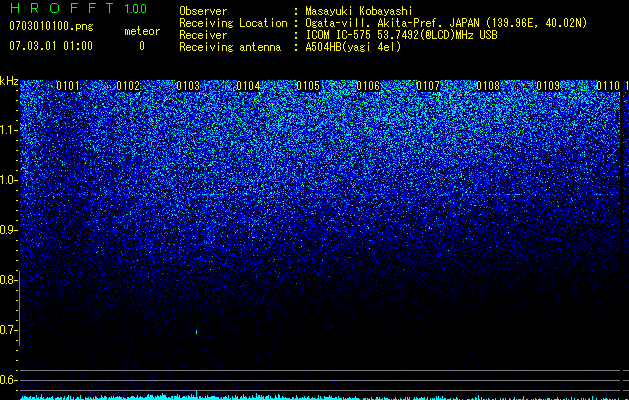Click the Receiver label

click(x=203, y=35)
